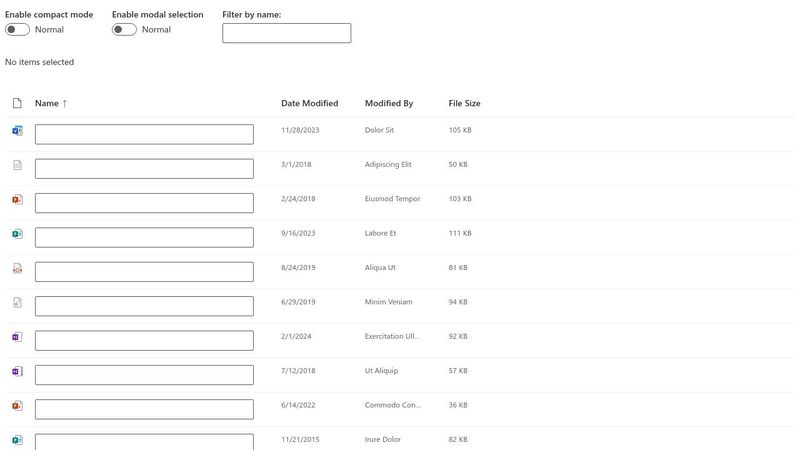Sort by the Date Modified column header
This screenshot has width=800, height=450.
pyautogui.click(x=309, y=103)
